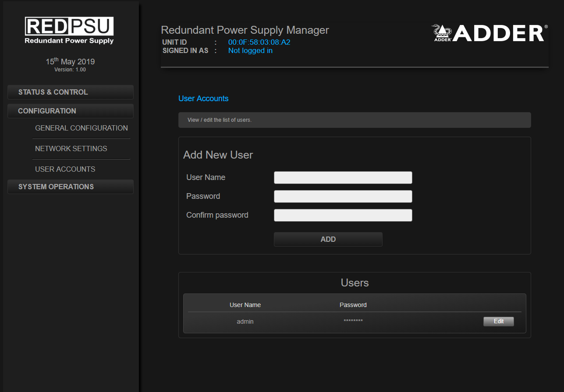Click the Unit ID MAC address
This screenshot has height=392, width=564.
[x=259, y=42]
